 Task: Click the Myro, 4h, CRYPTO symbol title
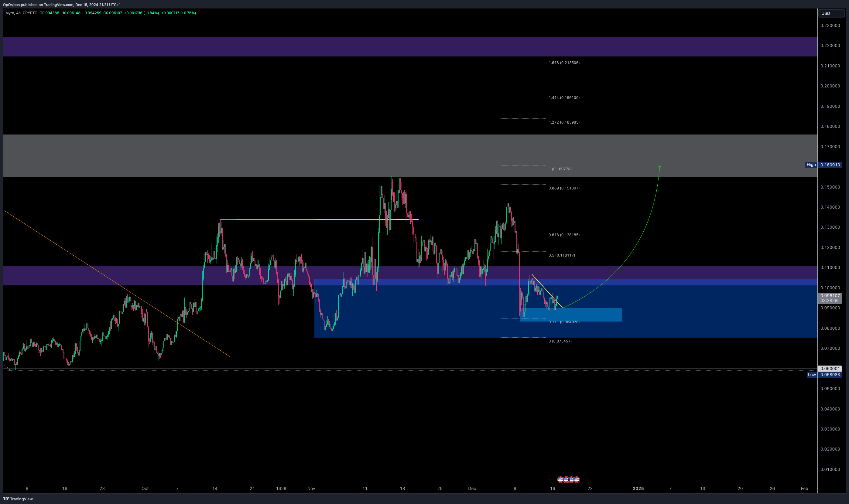click(x=21, y=13)
